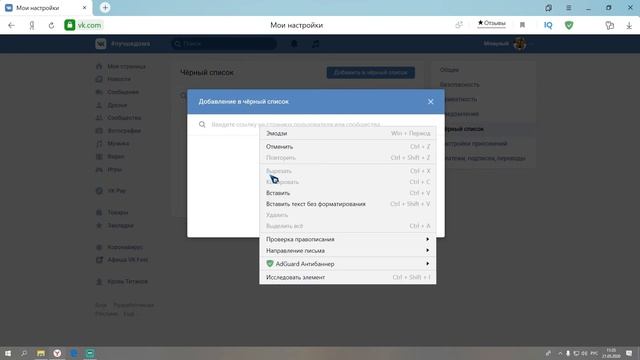640x360 pixels.
Task: Open VK notifications bell icon
Action: 294,44
